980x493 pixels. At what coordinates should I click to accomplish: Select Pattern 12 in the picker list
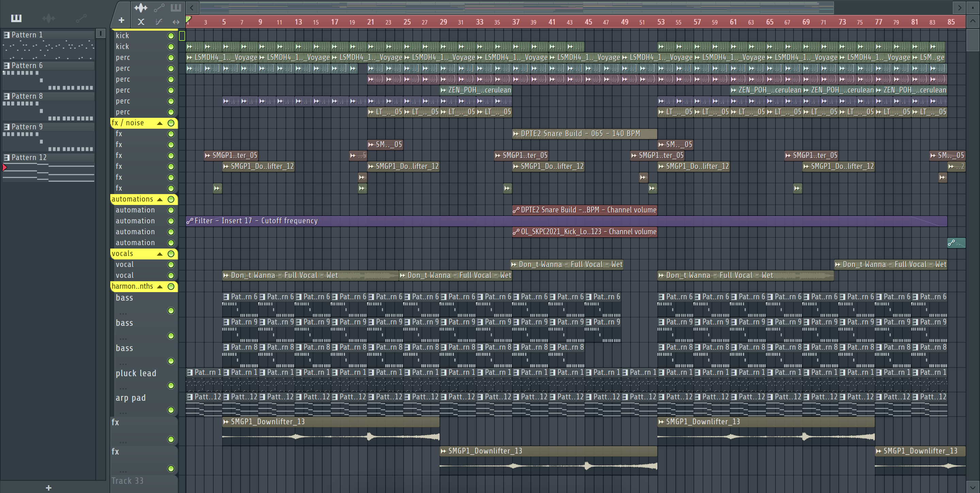49,158
